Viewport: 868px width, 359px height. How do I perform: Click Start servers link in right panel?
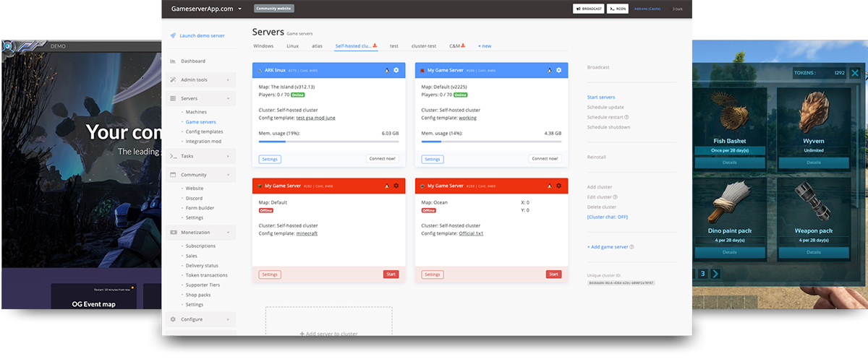(601, 97)
